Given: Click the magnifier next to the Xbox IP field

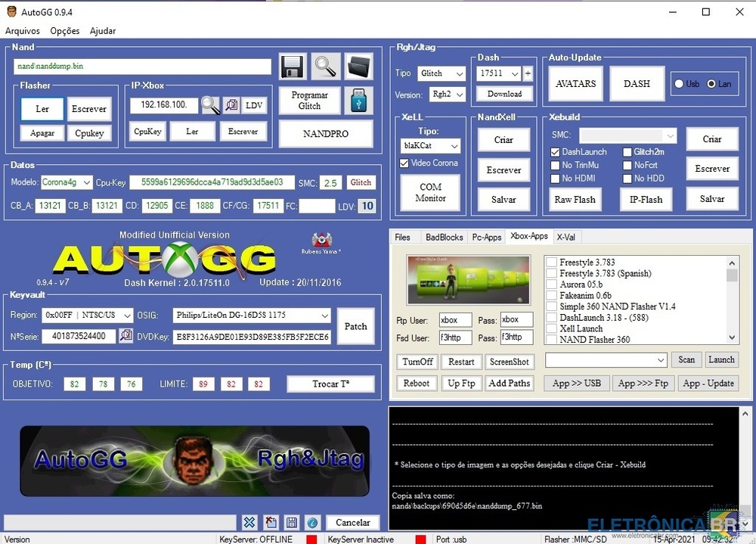Looking at the screenshot, I should coord(210,106).
